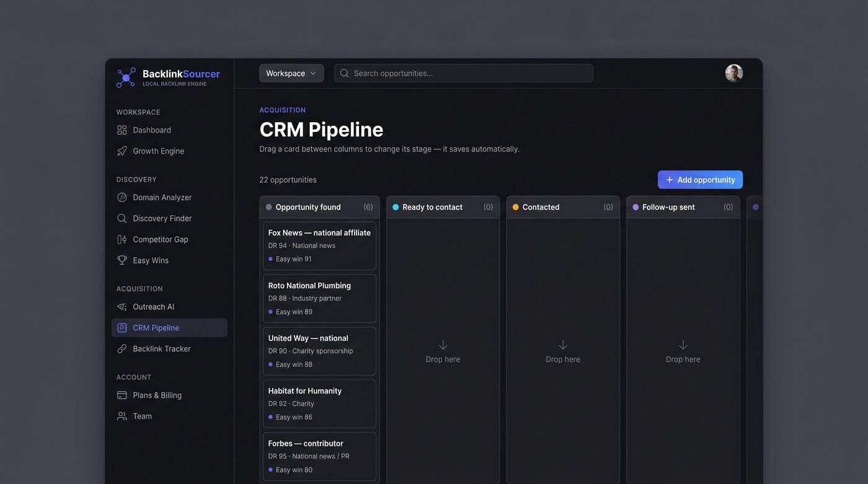
Task: Click the Discovery Finder magnifier icon
Action: [x=122, y=219]
